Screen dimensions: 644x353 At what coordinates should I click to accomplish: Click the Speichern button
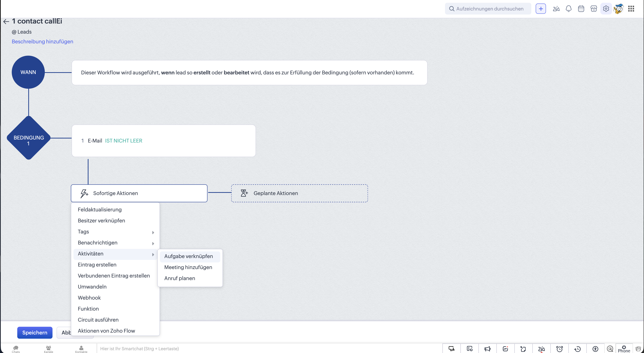tap(35, 333)
